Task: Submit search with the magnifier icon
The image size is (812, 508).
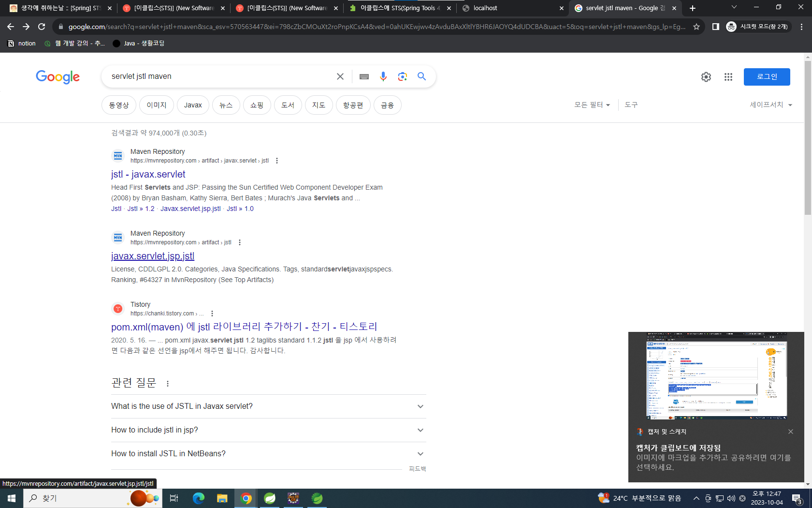Action: coord(422,76)
